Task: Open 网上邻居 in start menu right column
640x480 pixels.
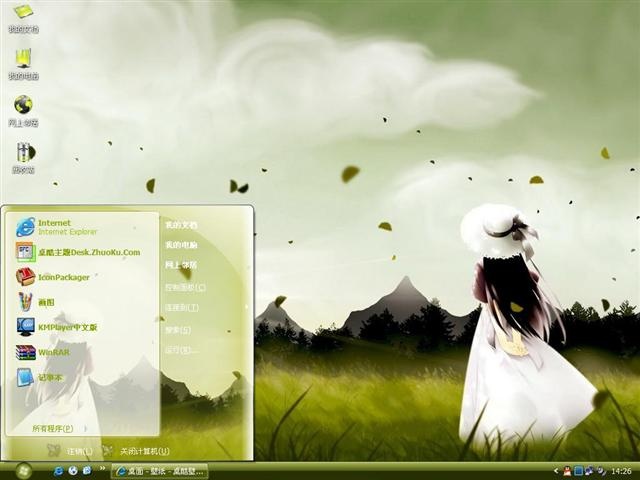Action: click(181, 265)
